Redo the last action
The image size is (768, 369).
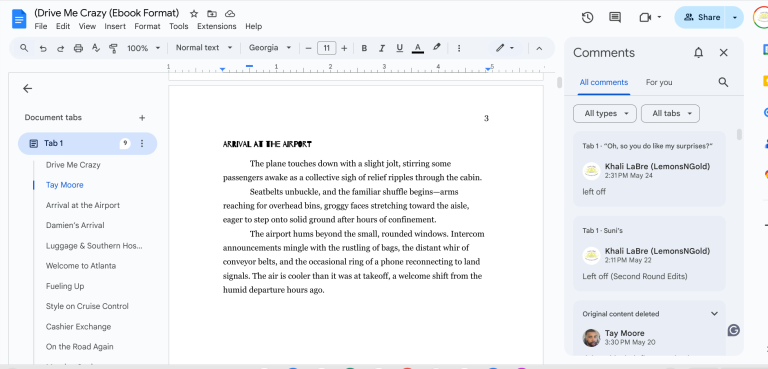tap(60, 48)
